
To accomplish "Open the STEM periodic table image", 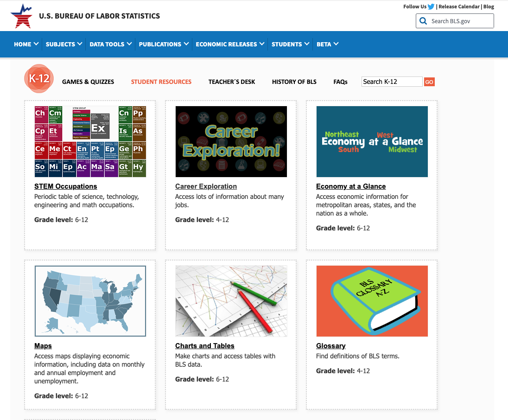I will click(90, 141).
